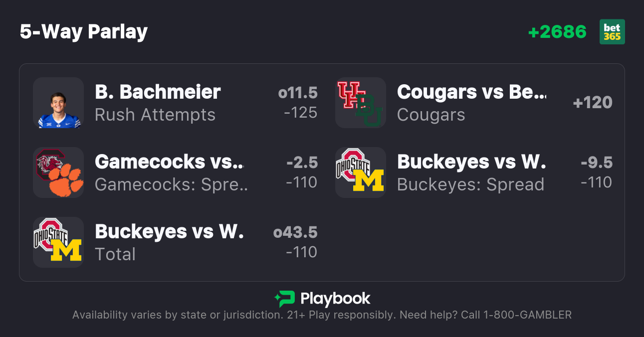Click the Houston and Baylor logos icon
Viewport: 644px width, 337px height.
pos(360,103)
